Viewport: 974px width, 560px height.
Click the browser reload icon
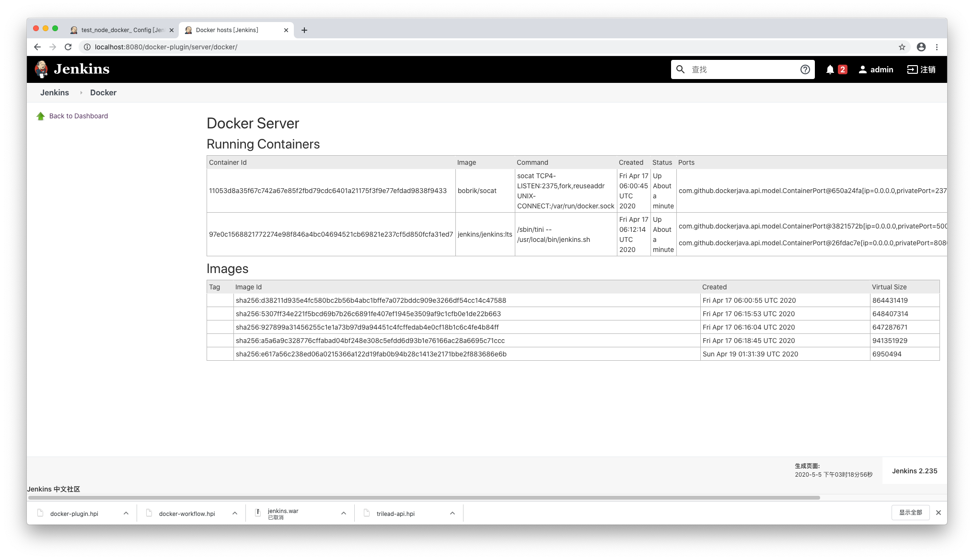(x=68, y=47)
